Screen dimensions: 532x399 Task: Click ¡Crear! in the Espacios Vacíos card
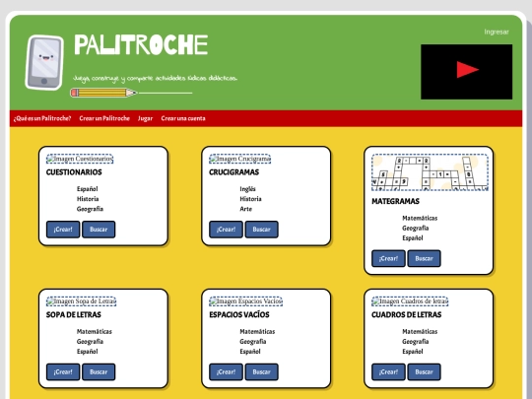click(x=226, y=371)
